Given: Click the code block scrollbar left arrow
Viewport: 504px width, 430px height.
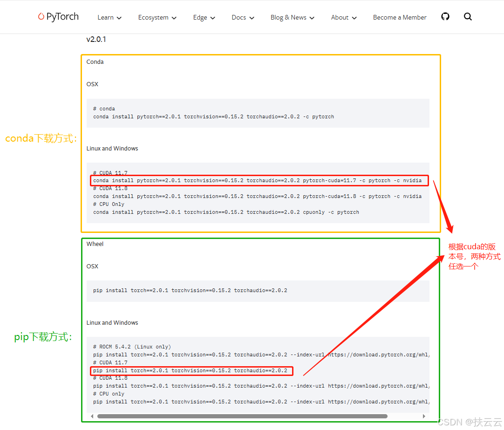Looking at the screenshot, I should pyautogui.click(x=92, y=416).
